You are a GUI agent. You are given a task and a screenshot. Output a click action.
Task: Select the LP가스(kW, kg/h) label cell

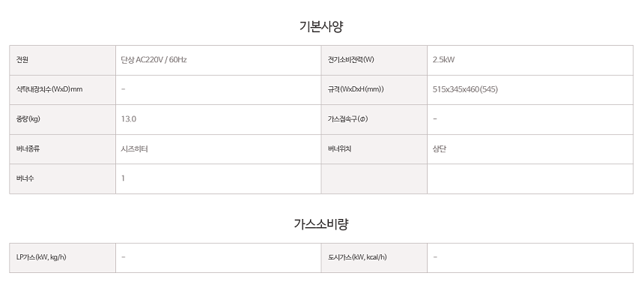62,258
